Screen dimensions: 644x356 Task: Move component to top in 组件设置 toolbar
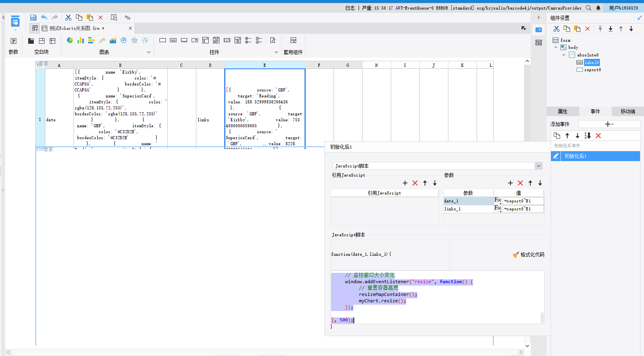(x=600, y=29)
